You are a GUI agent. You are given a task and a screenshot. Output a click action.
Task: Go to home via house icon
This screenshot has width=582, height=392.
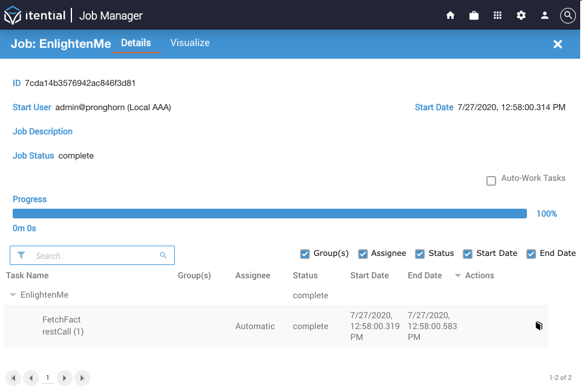(x=450, y=15)
